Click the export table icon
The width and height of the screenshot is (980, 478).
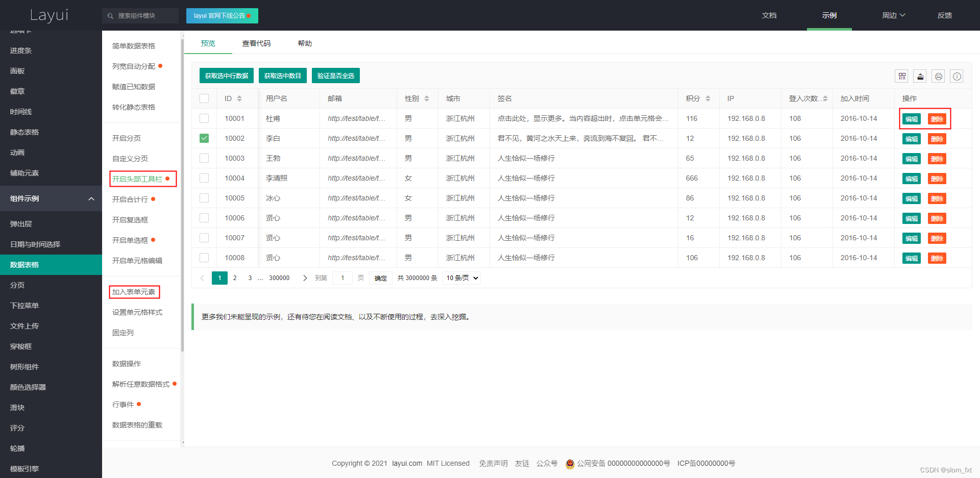920,77
